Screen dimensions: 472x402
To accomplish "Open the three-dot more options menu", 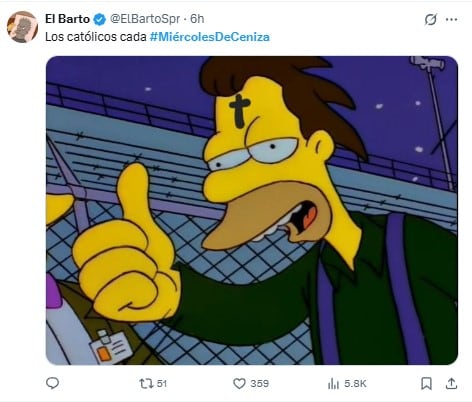I will 451,19.
